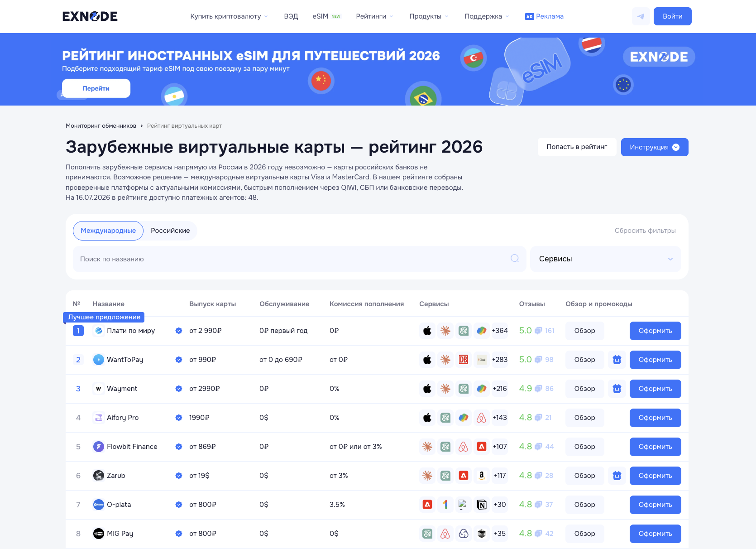This screenshot has width=756, height=549.
Task: Switch to the Российские tab
Action: [x=170, y=231]
